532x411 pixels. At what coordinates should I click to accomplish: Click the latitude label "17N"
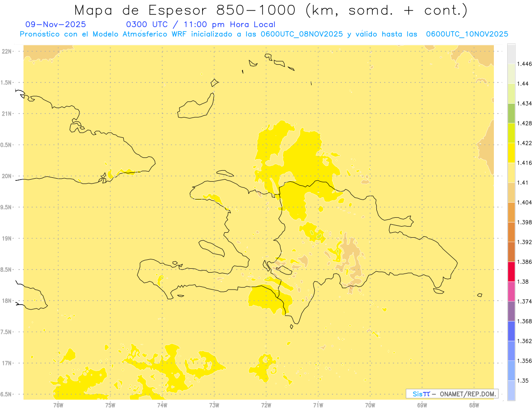[7, 363]
